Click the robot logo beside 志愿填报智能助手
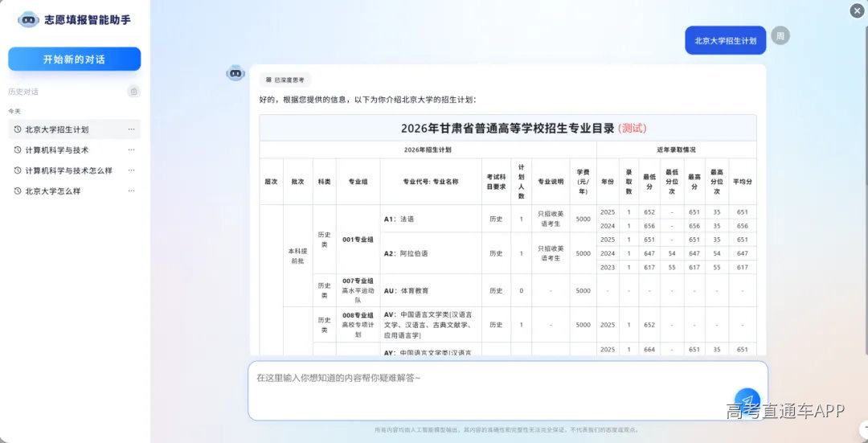868x443 pixels. click(29, 20)
